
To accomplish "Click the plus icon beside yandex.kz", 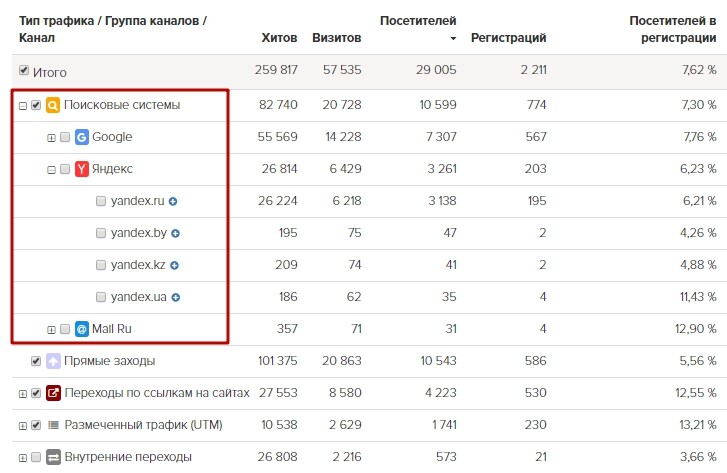I will click(x=174, y=265).
